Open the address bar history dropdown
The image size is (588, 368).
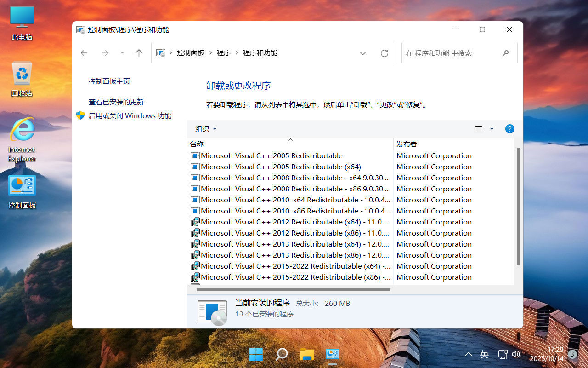click(363, 53)
